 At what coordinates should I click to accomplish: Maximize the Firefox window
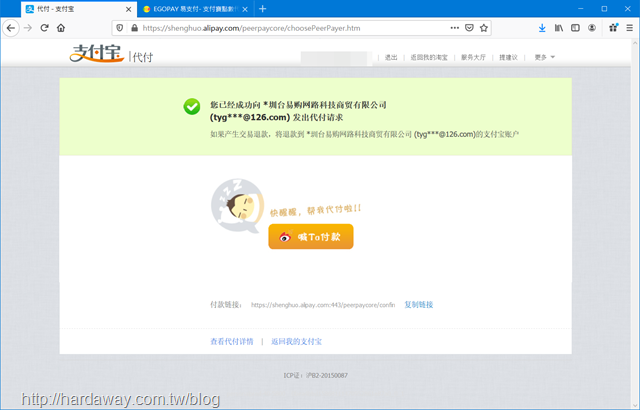pos(604,9)
